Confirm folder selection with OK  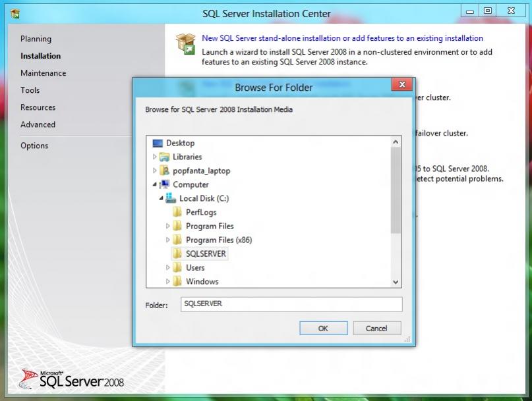(323, 328)
